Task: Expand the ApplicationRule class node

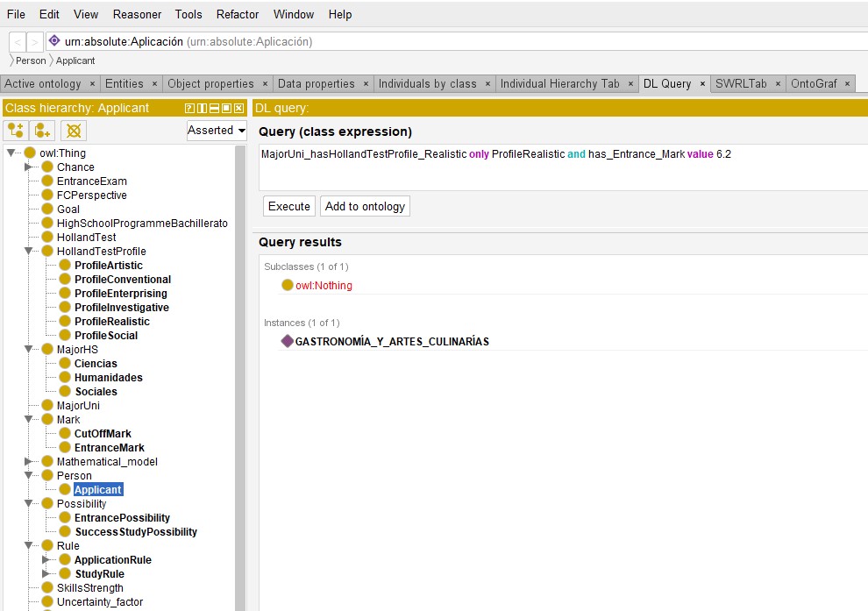Action: coord(46,560)
